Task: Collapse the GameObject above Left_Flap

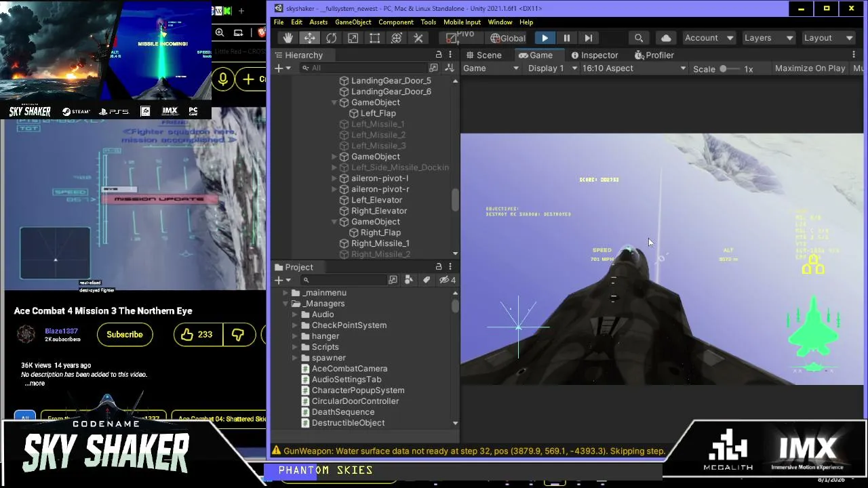Action: point(334,102)
